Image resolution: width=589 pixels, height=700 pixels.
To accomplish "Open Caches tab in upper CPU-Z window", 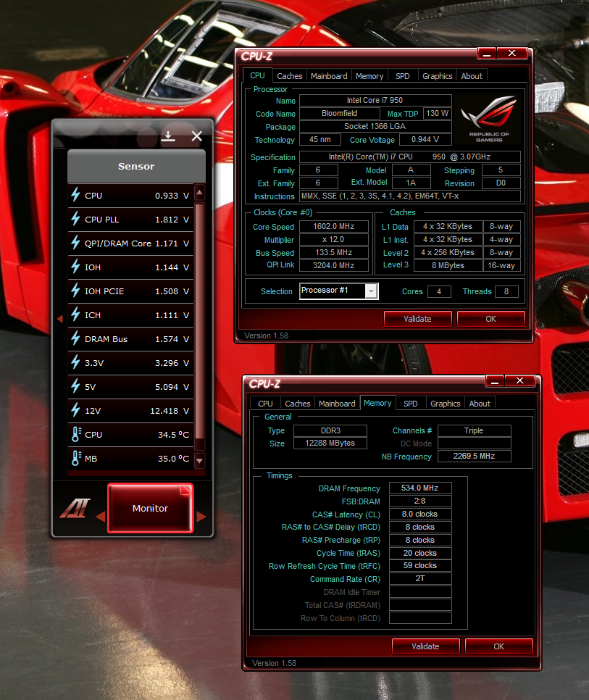I will point(290,76).
